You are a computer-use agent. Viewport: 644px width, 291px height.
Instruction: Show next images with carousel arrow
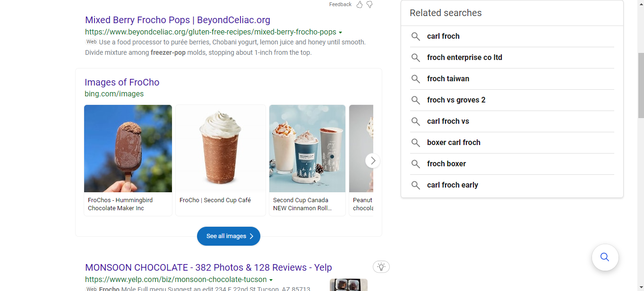[373, 161]
